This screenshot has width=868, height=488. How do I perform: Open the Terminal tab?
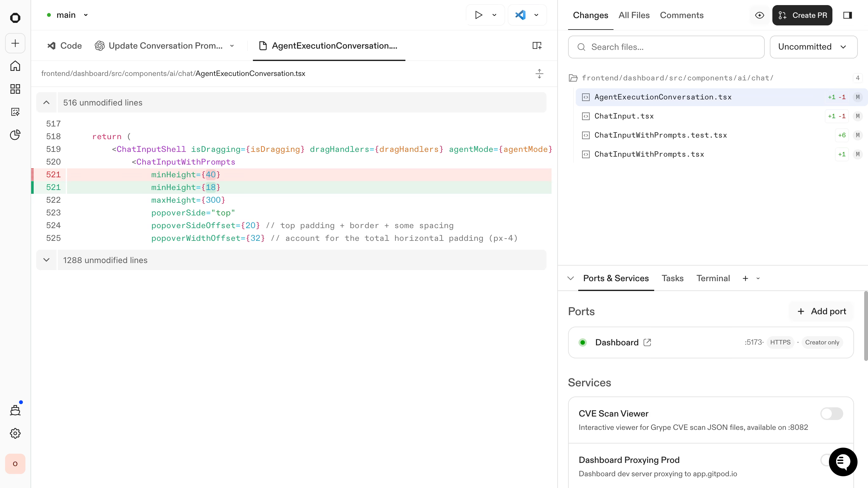[713, 278]
